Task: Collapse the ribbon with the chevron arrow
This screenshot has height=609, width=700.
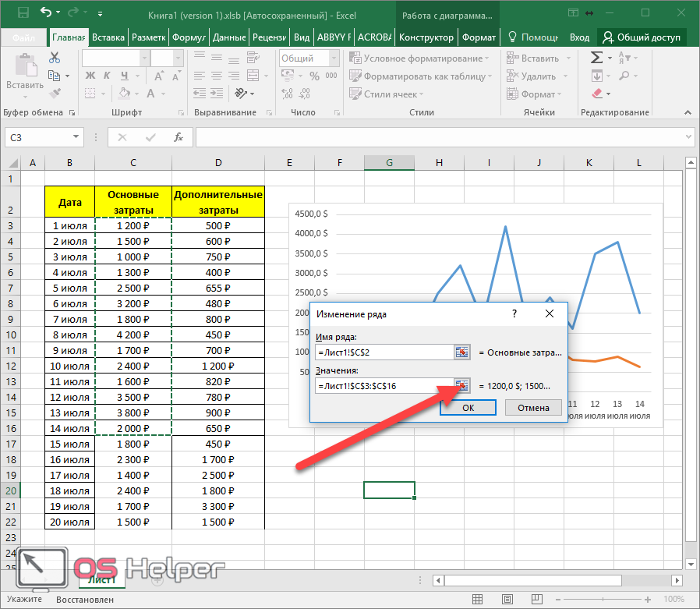Action: point(688,112)
